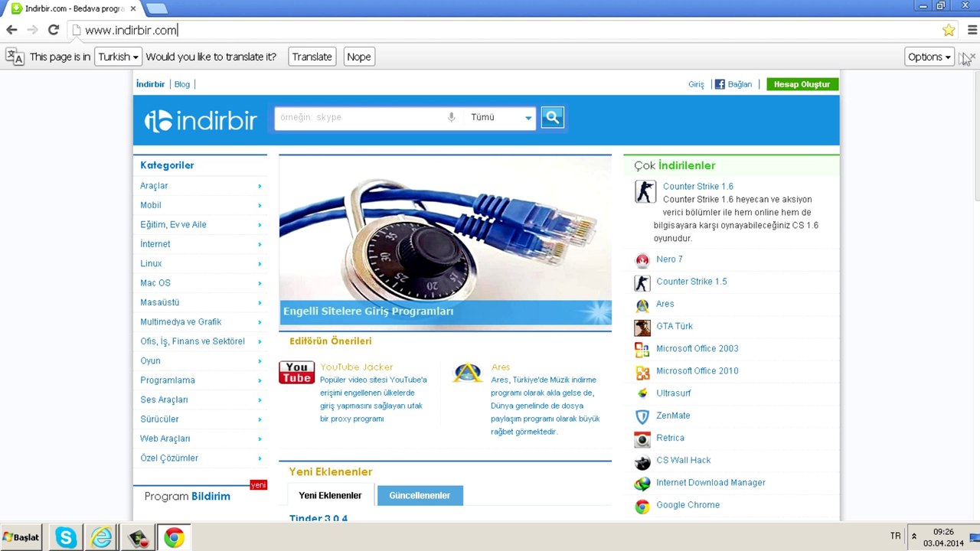Click the Facebook icon next to Bağlan
This screenshot has width=980, height=551.
pyautogui.click(x=720, y=84)
